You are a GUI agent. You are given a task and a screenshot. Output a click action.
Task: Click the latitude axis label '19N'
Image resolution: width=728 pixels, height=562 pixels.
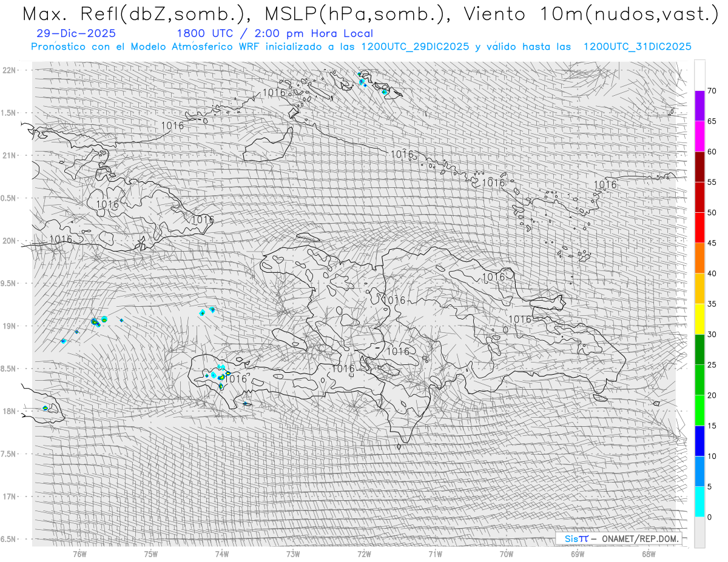(10, 326)
